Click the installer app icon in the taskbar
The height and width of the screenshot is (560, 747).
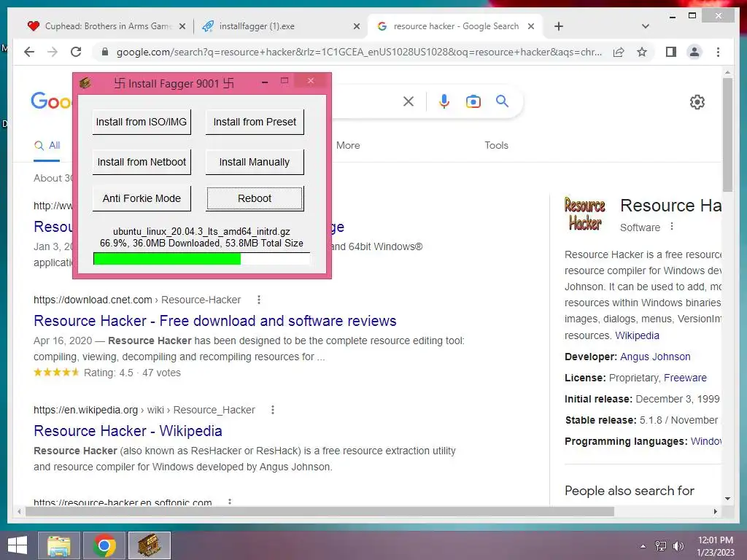[x=149, y=545]
